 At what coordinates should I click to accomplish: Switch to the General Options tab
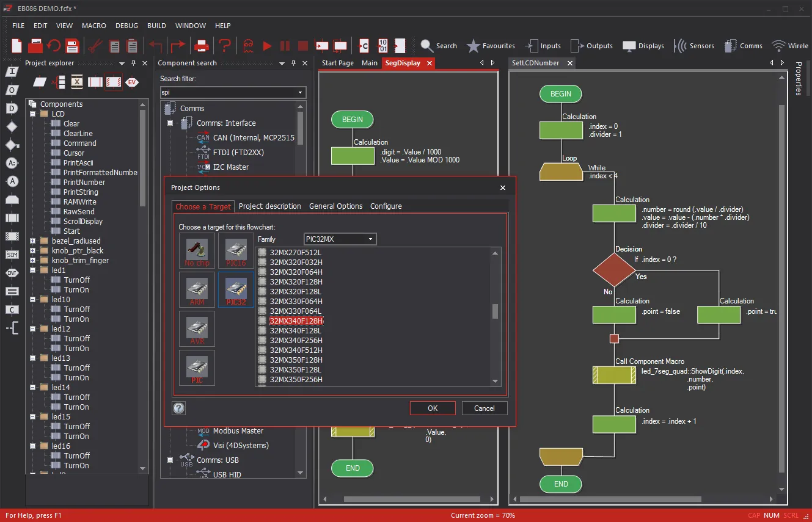[335, 206]
